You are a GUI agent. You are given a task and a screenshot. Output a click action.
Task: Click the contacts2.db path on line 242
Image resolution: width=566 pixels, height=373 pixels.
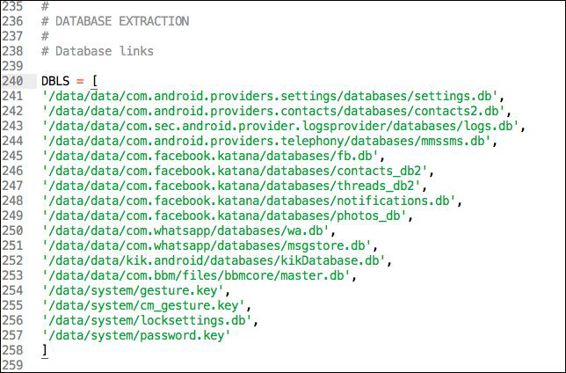274,111
